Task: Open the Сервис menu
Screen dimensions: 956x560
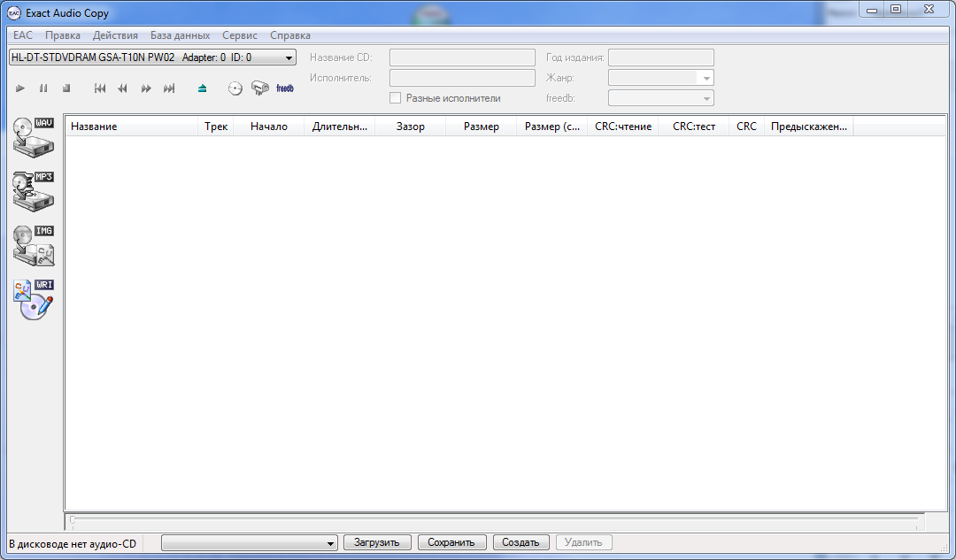Action: 240,35
